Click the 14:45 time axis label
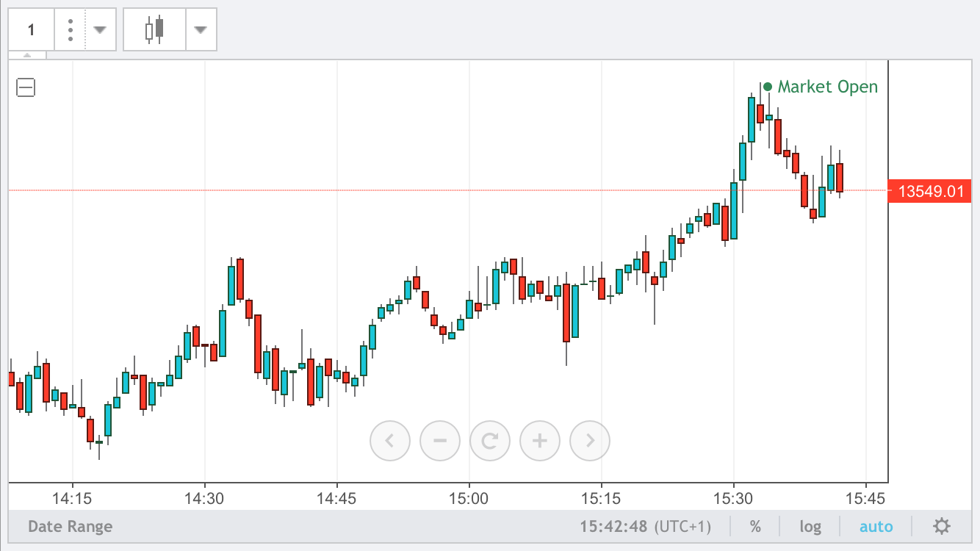This screenshot has height=551, width=980. click(x=336, y=498)
